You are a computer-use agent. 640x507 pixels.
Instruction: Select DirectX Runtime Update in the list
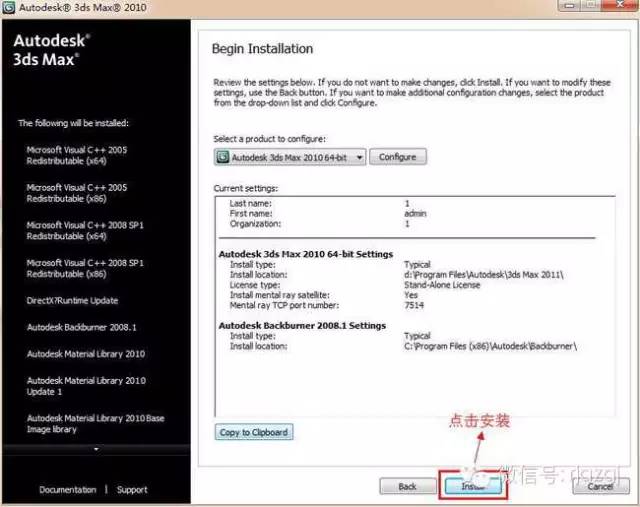[x=72, y=300]
